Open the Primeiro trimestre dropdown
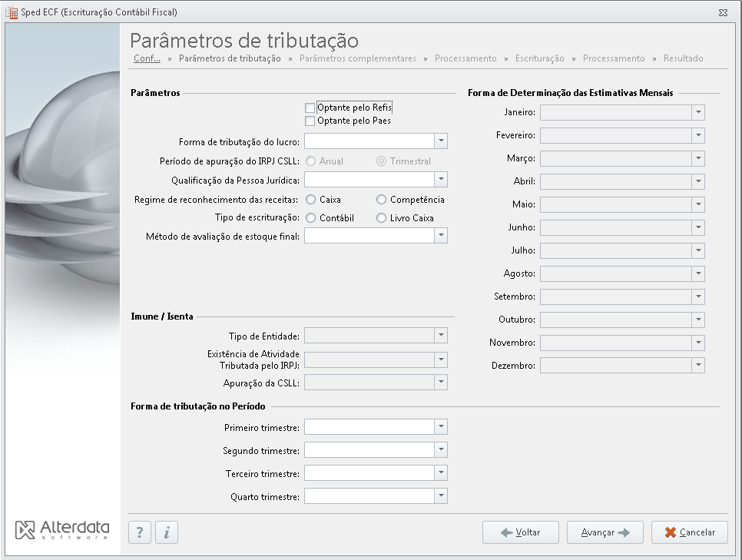The image size is (742, 560). (x=441, y=427)
